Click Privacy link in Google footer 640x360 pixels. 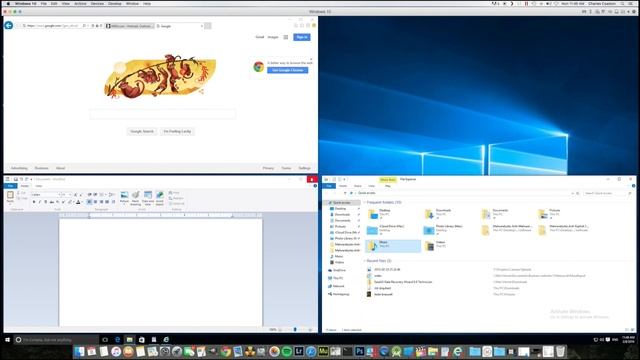268,168
